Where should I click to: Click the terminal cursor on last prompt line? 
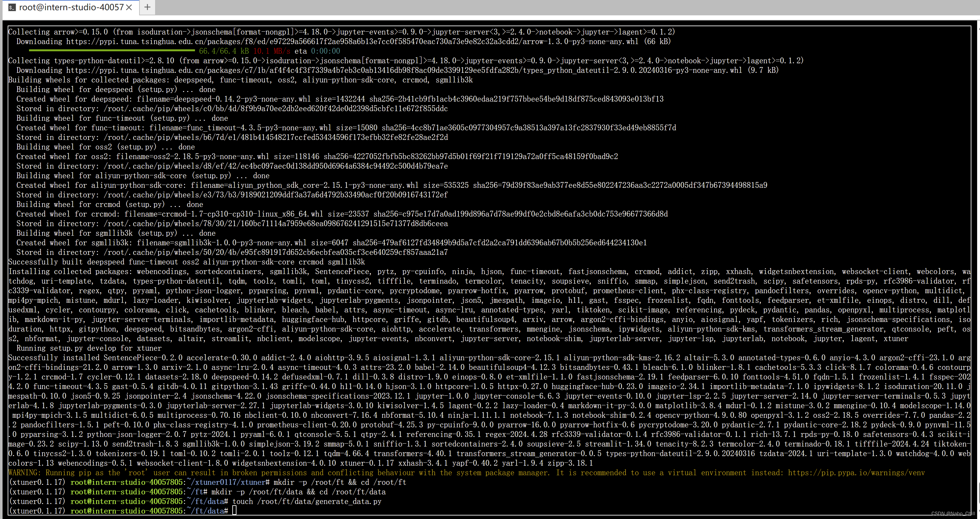[x=234, y=510]
